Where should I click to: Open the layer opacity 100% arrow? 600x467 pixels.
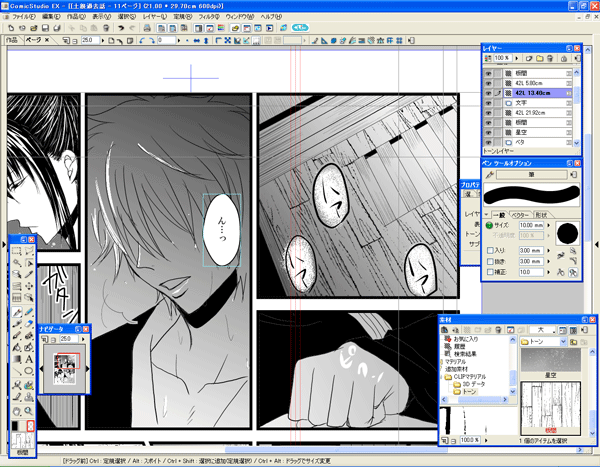[x=517, y=59]
